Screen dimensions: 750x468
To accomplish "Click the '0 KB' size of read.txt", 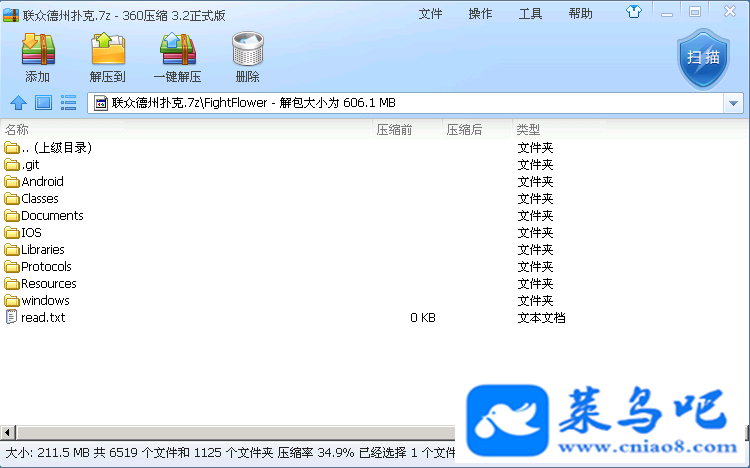I will click(x=423, y=318).
